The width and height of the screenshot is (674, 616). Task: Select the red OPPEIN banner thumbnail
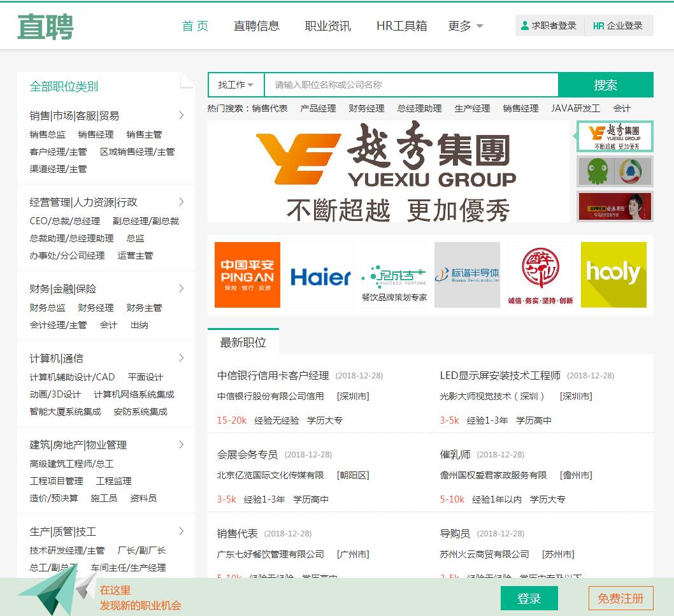pos(615,206)
